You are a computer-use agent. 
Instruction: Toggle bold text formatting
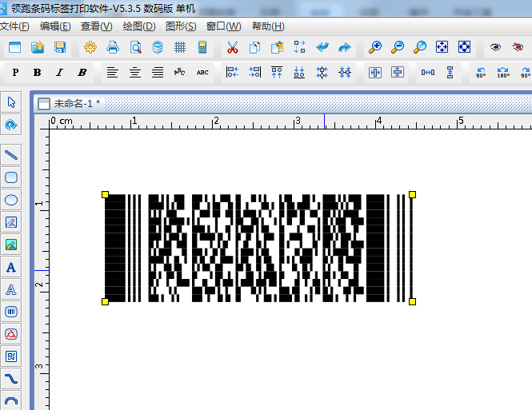point(37,73)
